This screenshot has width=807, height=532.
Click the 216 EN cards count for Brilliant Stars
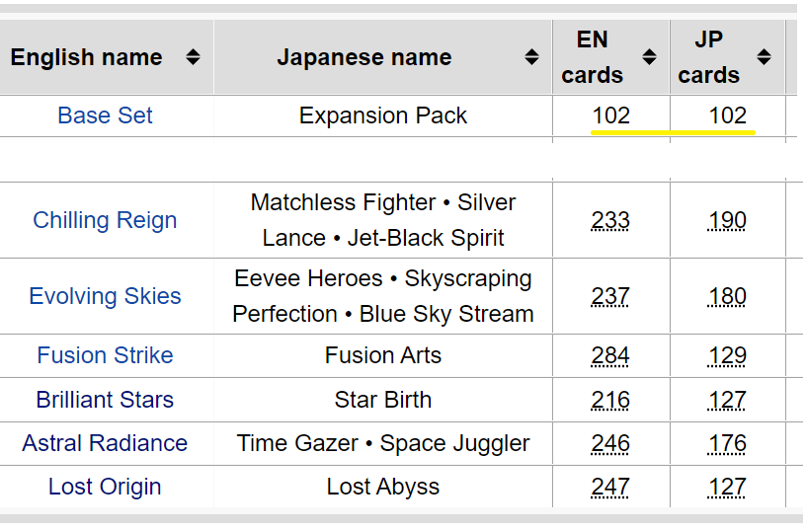click(x=610, y=400)
